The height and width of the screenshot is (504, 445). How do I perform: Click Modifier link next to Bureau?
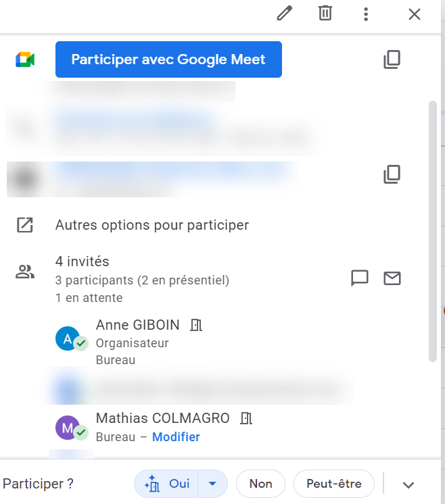(x=176, y=437)
